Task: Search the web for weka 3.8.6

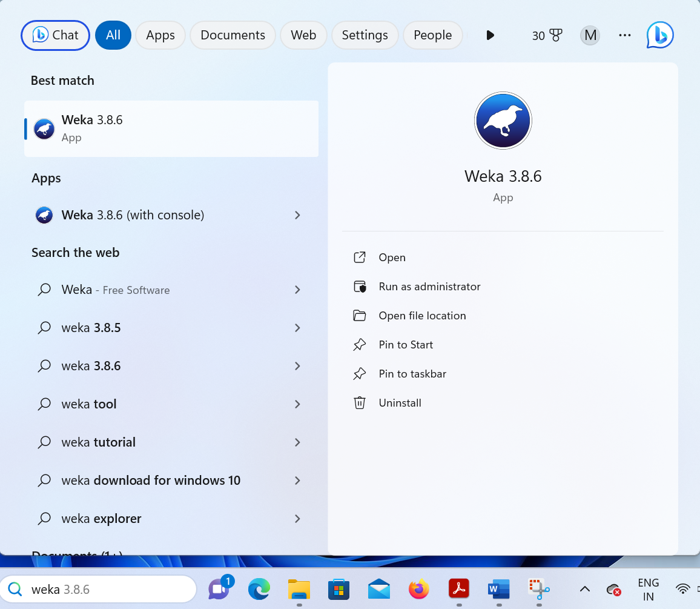Action: pos(91,366)
